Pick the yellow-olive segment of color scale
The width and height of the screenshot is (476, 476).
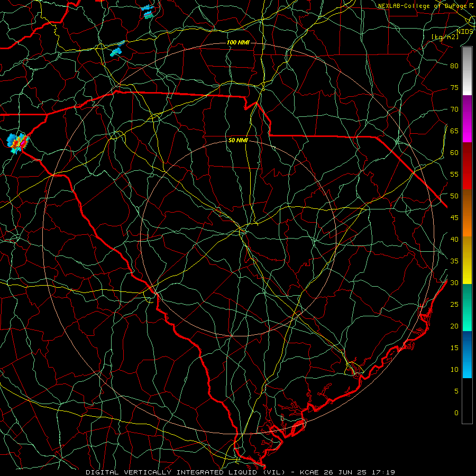click(x=467, y=260)
